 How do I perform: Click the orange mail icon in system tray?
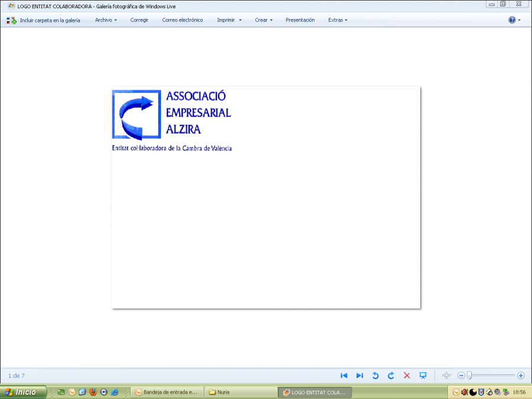coord(456,392)
